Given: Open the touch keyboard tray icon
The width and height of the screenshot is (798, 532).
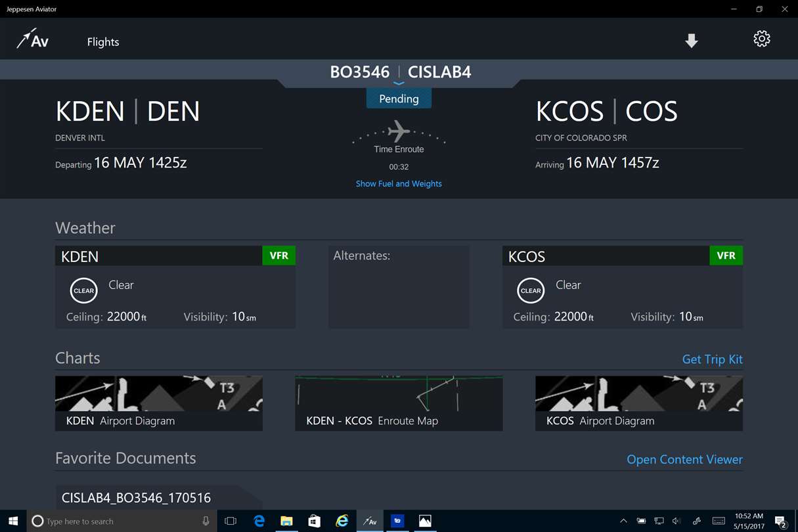Looking at the screenshot, I should point(719,521).
